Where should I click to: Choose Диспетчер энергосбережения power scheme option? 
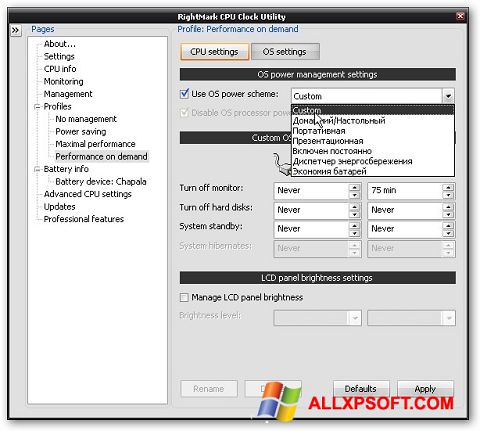click(x=373, y=161)
